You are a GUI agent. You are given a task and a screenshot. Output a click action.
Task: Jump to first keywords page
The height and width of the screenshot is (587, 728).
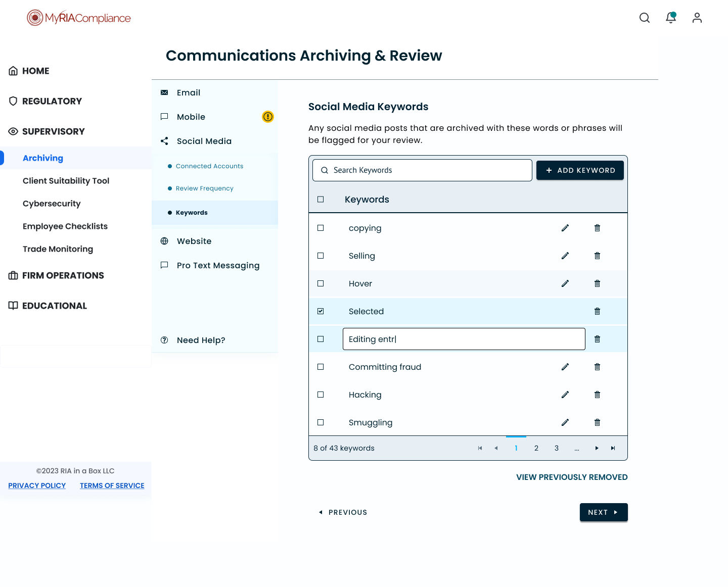pyautogui.click(x=480, y=448)
